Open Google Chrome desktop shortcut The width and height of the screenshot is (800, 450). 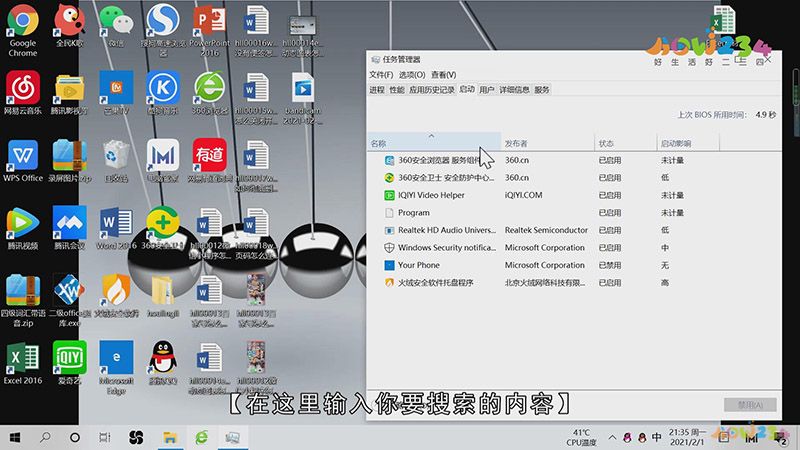22,30
